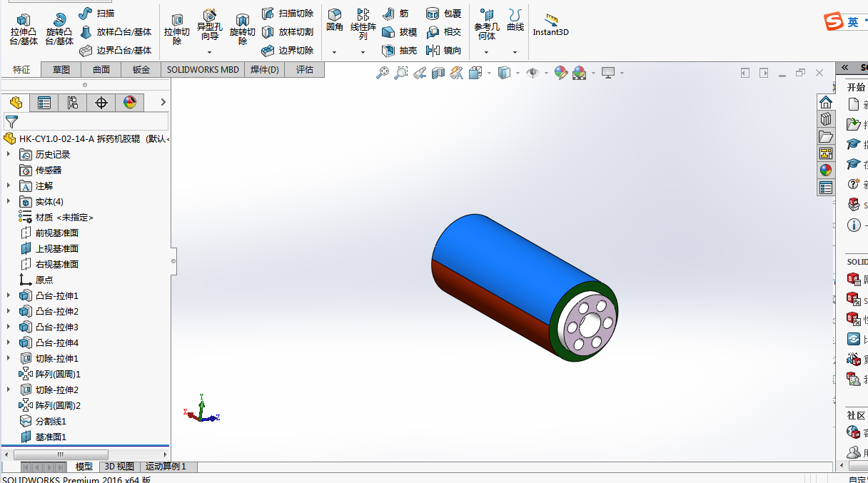Viewport: 868px width, 483px height.
Task: Open SolidWorks Resources home tab icon
Action: click(x=826, y=102)
